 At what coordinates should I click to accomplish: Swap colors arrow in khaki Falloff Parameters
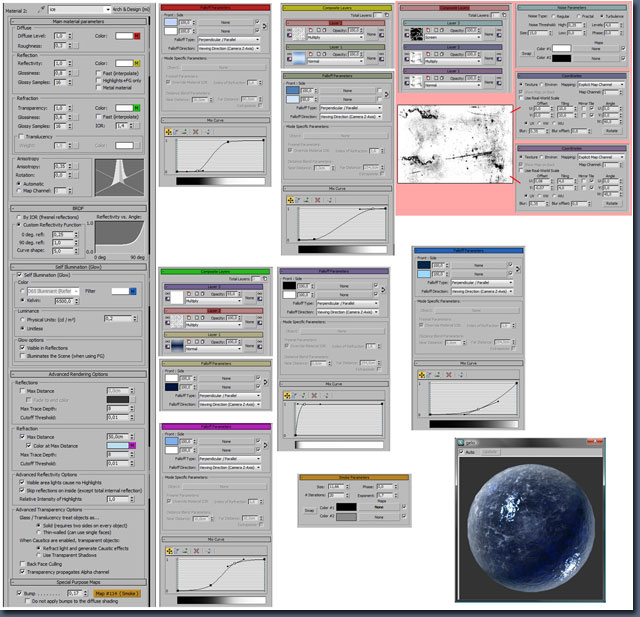coord(265,382)
